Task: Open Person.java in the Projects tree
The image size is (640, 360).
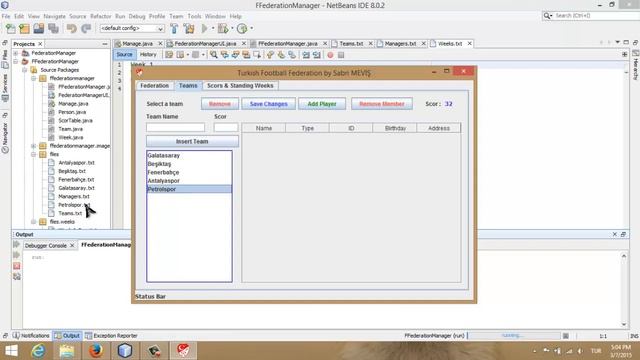Action: click(x=72, y=112)
